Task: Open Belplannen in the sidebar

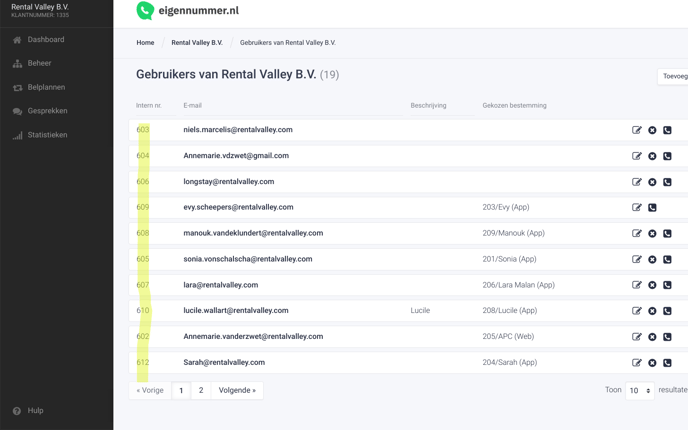Action: 46,87
